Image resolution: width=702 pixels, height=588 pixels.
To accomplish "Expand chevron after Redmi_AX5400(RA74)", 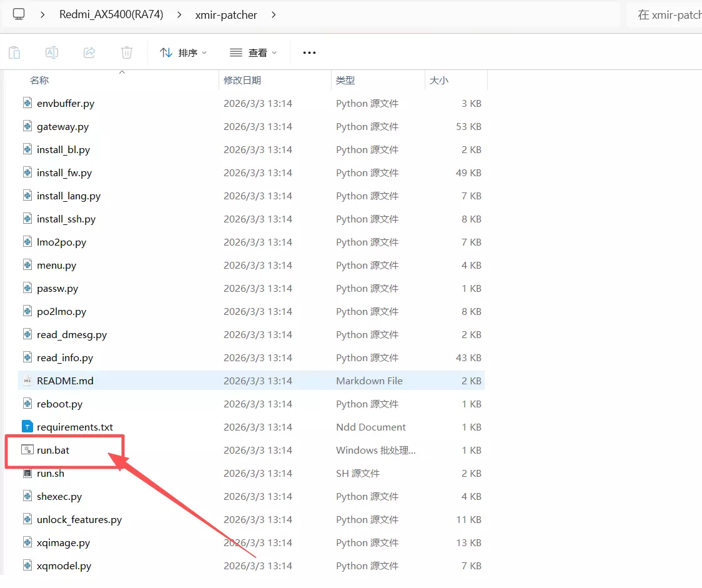I will coord(179,15).
